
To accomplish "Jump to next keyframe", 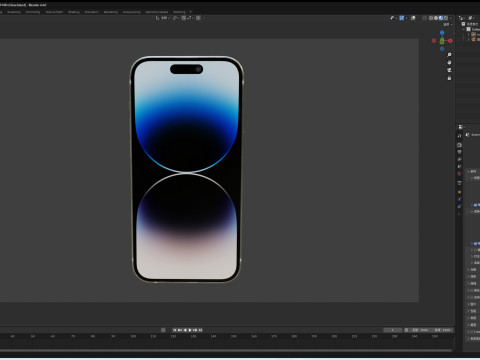I will coord(195,330).
